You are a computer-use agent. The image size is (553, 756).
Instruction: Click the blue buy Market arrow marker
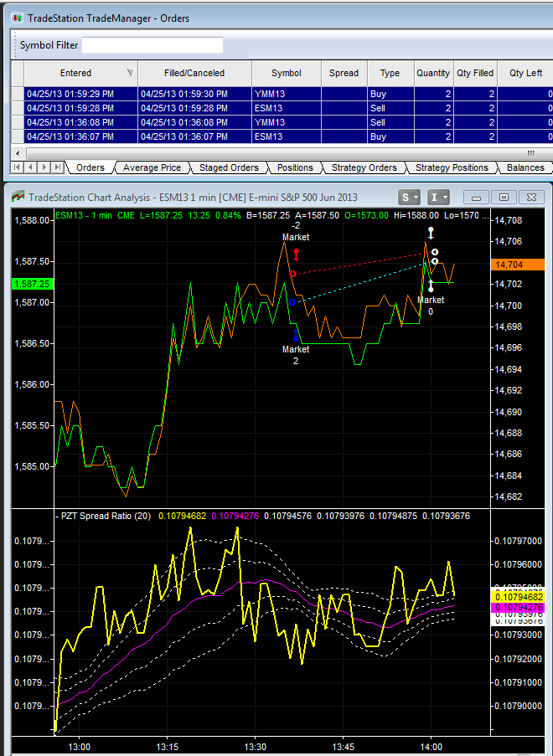click(296, 334)
